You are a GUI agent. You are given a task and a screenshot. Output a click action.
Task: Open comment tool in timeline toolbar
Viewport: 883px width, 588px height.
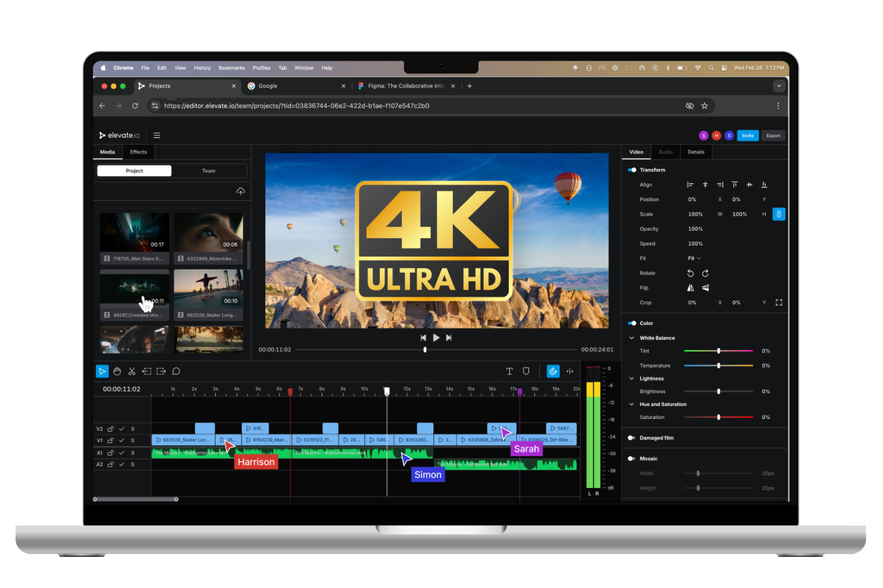(176, 371)
